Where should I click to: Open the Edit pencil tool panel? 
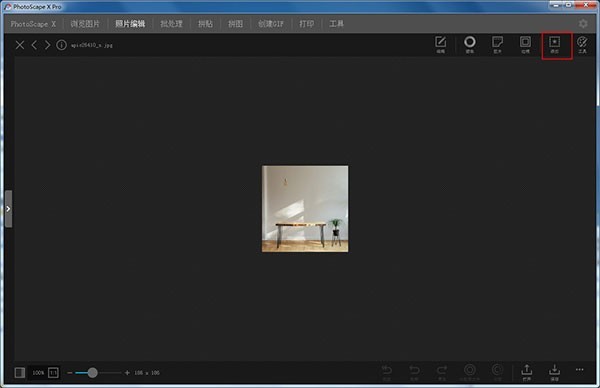coord(440,45)
